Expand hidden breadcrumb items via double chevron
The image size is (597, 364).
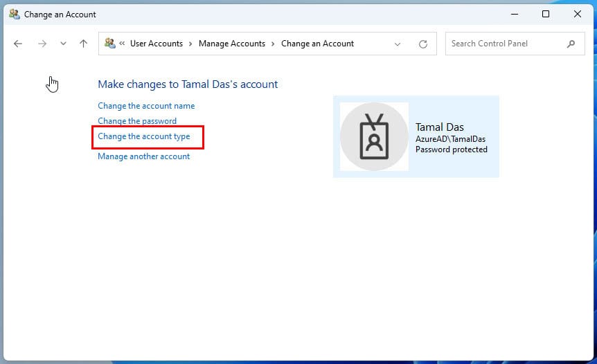122,44
